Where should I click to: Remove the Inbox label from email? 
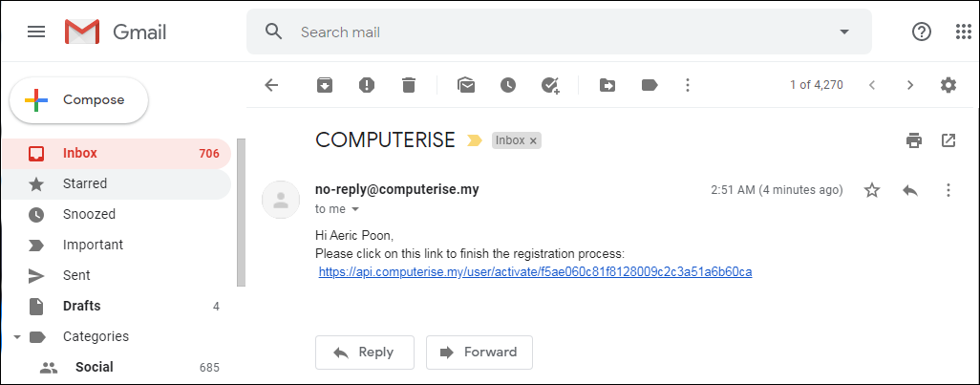click(x=534, y=140)
